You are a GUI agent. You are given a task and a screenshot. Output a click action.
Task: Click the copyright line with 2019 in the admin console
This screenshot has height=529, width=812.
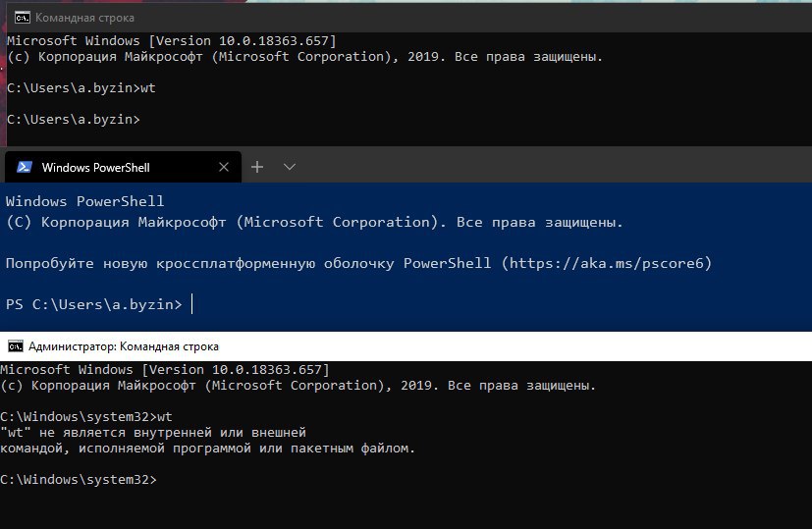pyautogui.click(x=298, y=386)
